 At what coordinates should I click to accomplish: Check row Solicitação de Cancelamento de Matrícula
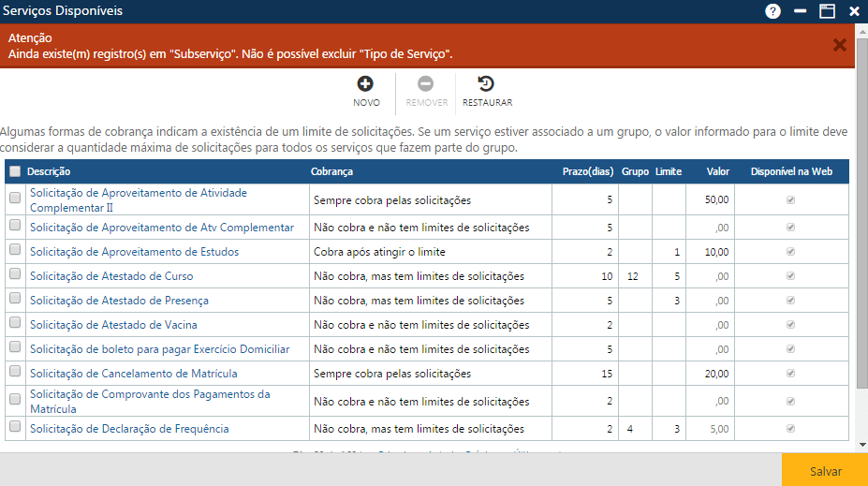(x=15, y=372)
